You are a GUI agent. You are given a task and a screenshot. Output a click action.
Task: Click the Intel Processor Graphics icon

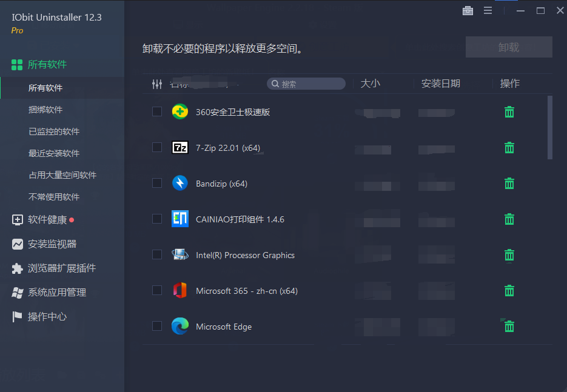click(179, 254)
